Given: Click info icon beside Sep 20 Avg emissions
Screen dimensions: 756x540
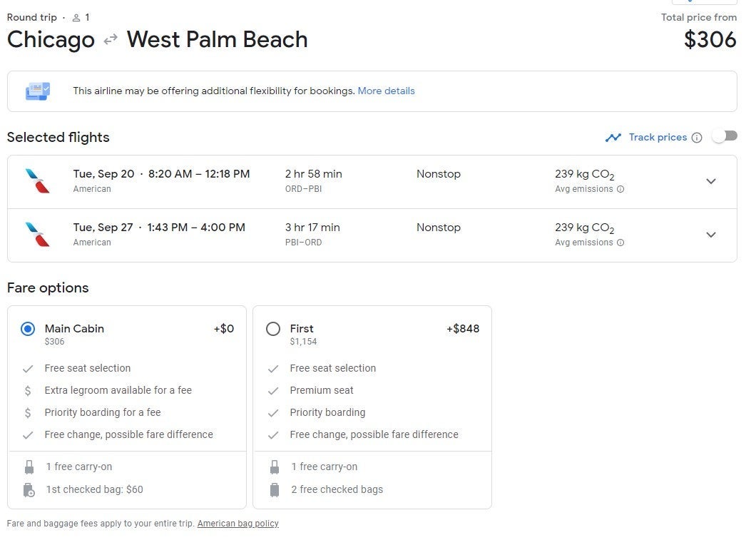Looking at the screenshot, I should coord(620,189).
